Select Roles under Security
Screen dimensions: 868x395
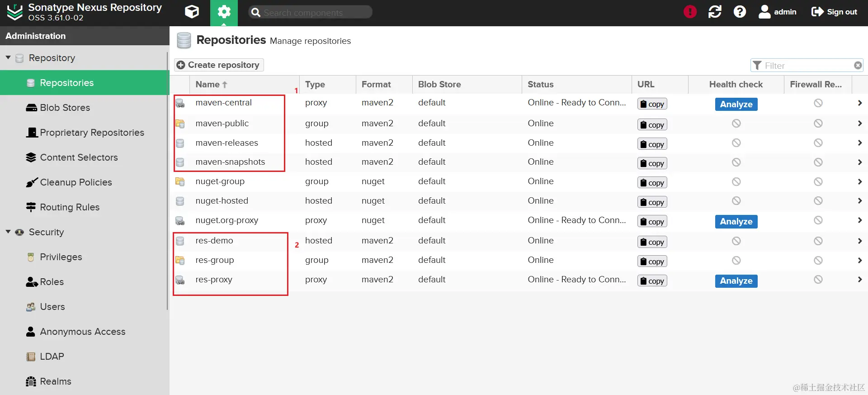coord(52,282)
